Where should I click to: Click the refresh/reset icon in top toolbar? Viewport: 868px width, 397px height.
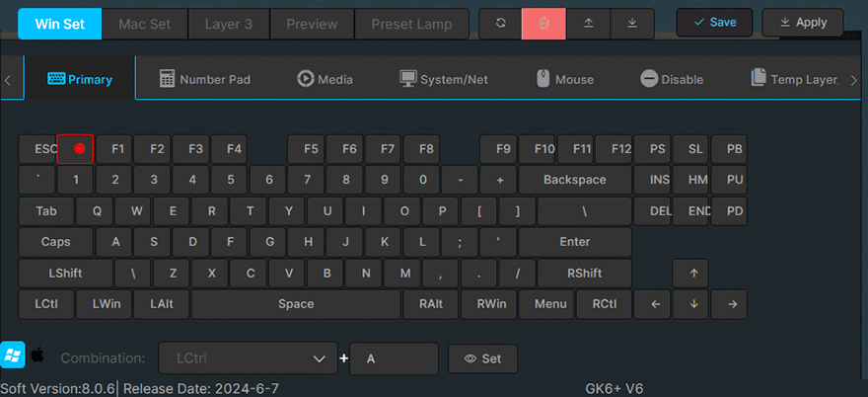(x=500, y=24)
